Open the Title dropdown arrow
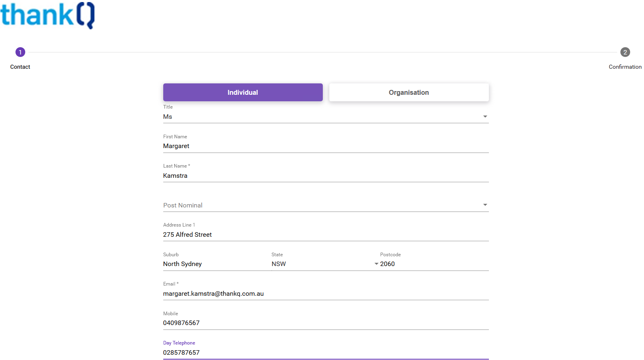 pos(485,117)
